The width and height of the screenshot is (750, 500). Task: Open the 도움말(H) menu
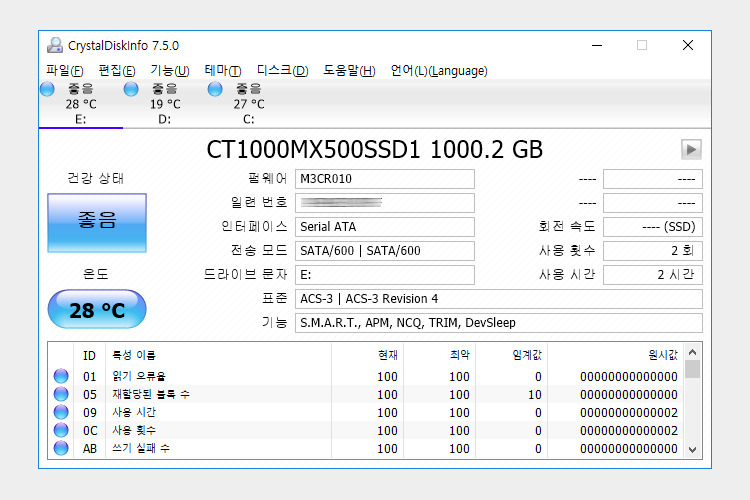click(x=349, y=71)
